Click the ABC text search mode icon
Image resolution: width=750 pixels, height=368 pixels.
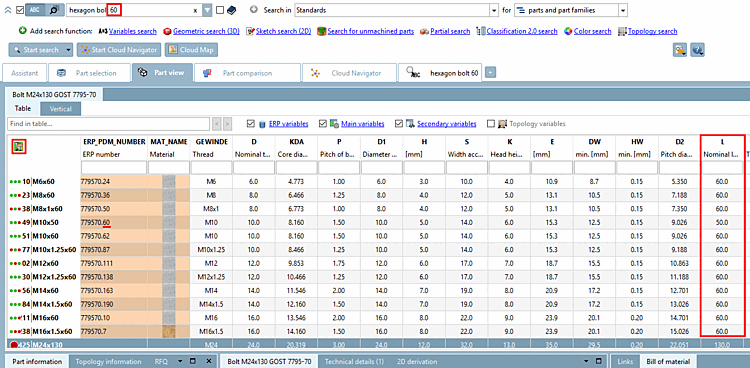35,10
